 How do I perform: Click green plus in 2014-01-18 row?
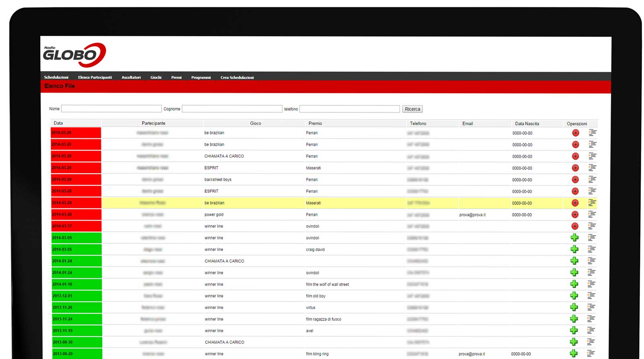(x=574, y=284)
